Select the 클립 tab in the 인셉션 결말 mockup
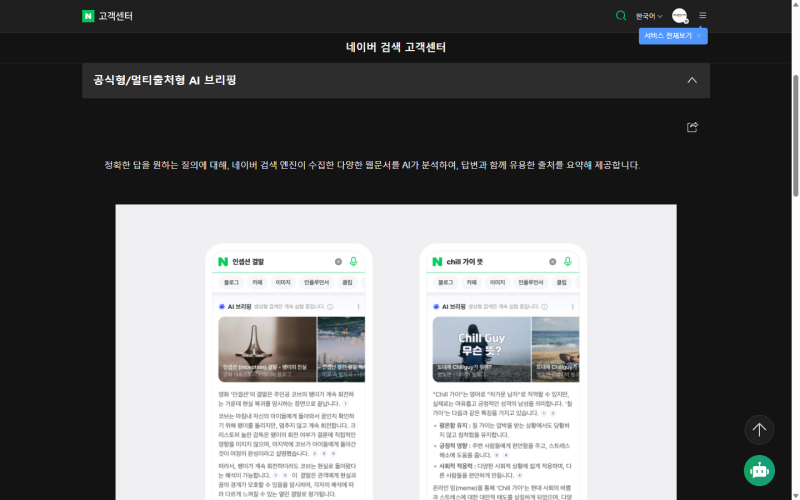This screenshot has width=800, height=500. click(347, 283)
